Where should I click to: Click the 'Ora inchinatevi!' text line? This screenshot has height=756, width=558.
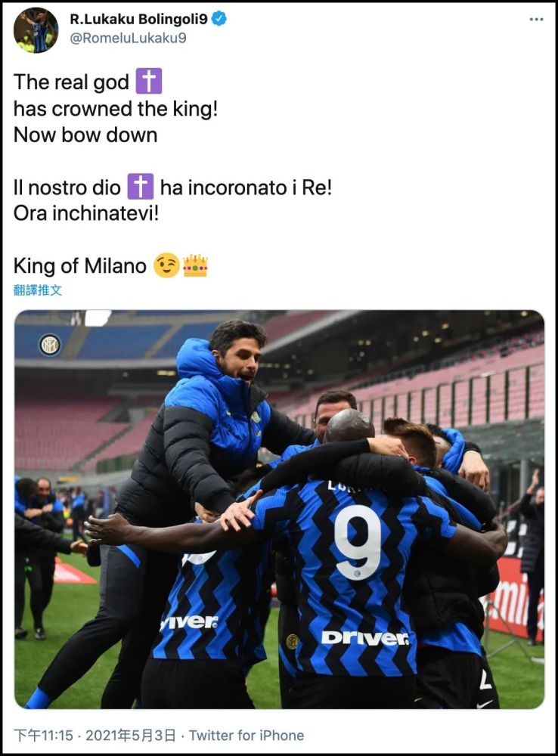86,213
